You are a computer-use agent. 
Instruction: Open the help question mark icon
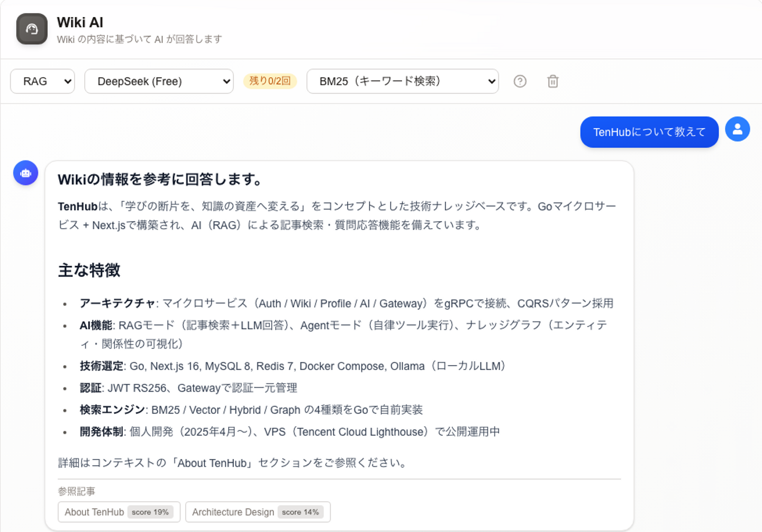click(520, 81)
